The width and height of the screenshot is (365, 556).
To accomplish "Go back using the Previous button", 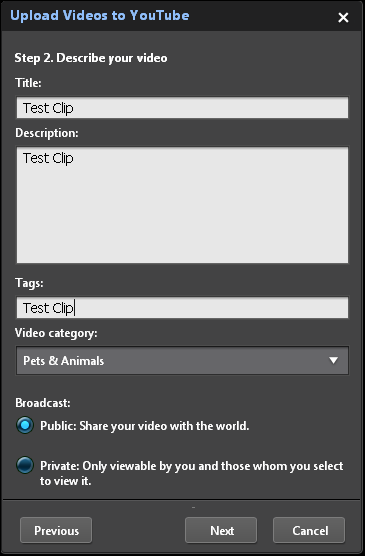I will (56, 530).
